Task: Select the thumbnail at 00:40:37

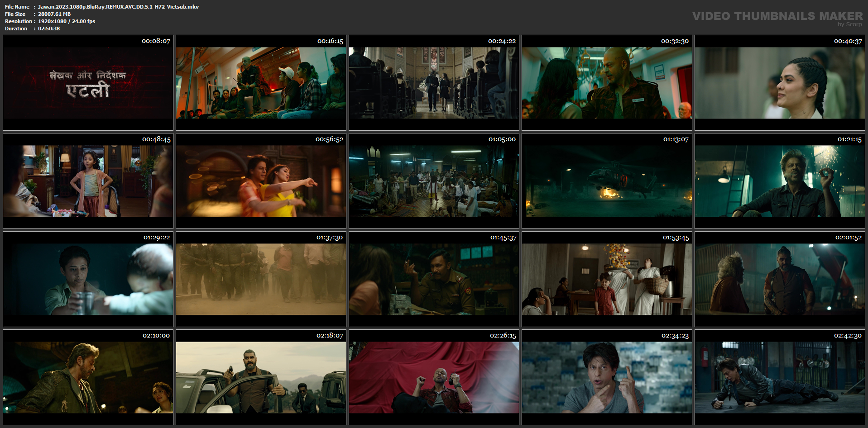Action: (x=780, y=83)
